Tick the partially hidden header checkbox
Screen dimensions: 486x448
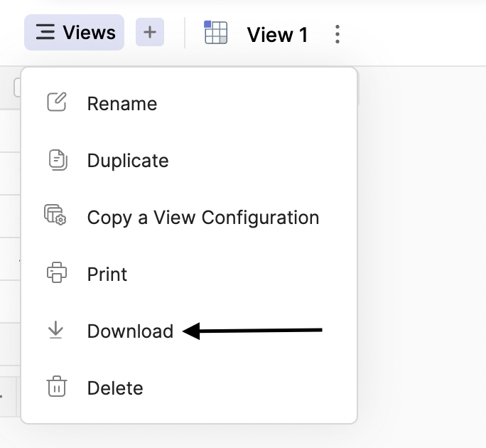pyautogui.click(x=16, y=87)
